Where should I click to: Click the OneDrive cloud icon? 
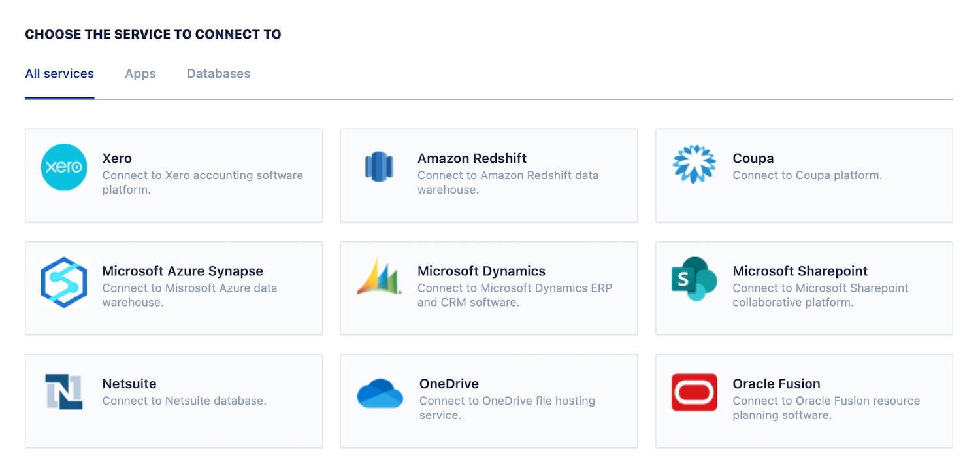(380, 394)
